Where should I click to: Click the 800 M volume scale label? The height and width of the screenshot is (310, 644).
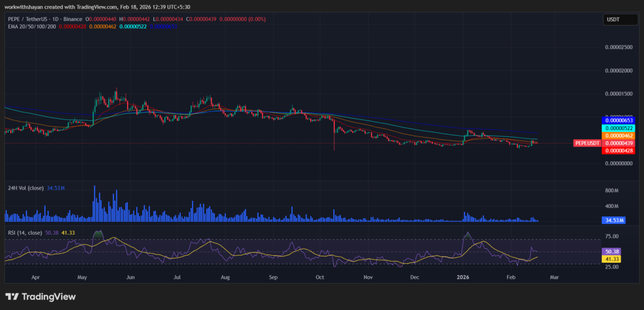[612, 191]
